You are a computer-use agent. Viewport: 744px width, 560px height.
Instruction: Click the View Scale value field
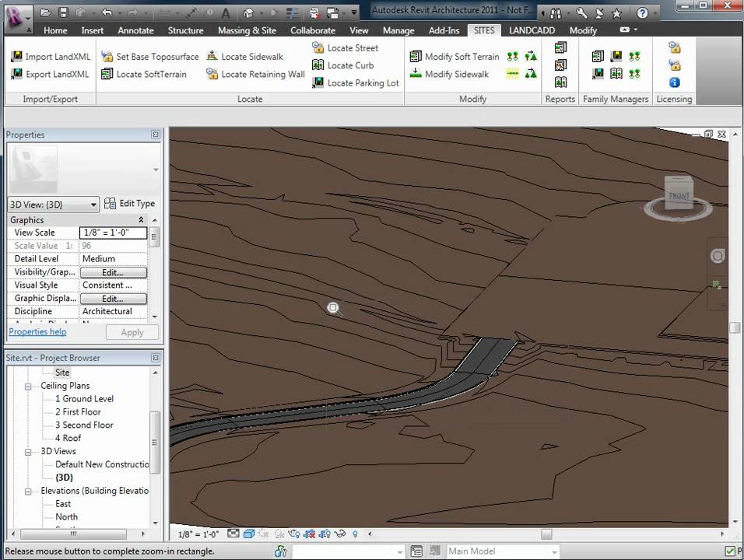[x=113, y=233]
